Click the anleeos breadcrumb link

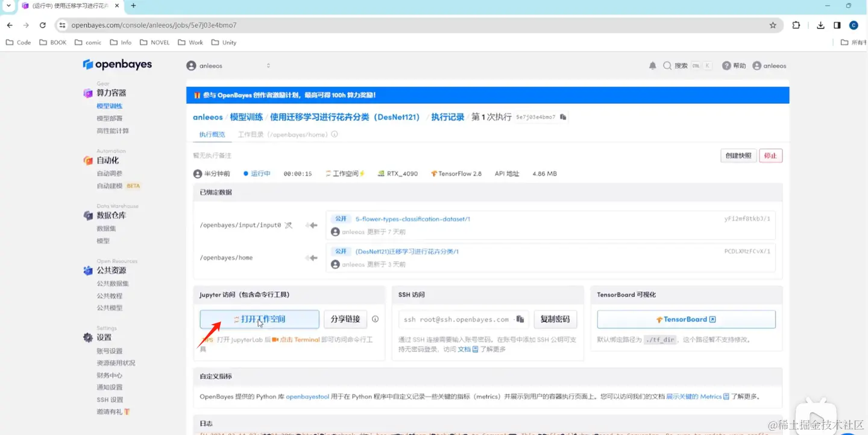(x=207, y=117)
